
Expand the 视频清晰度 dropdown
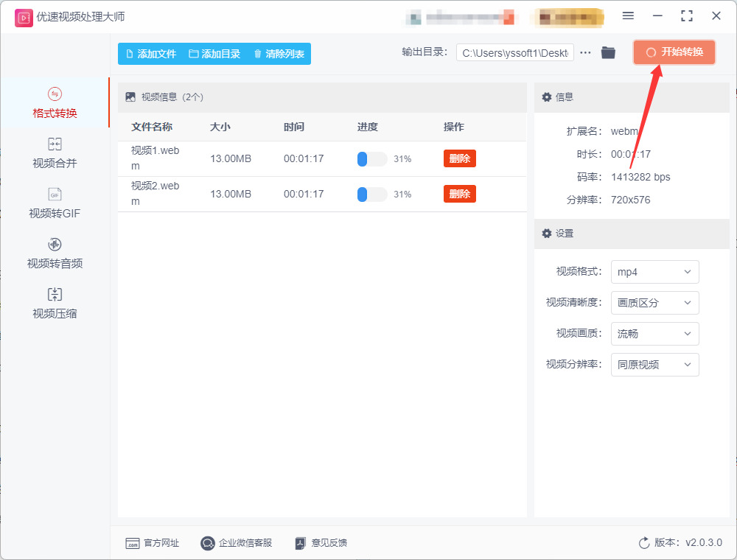click(654, 303)
